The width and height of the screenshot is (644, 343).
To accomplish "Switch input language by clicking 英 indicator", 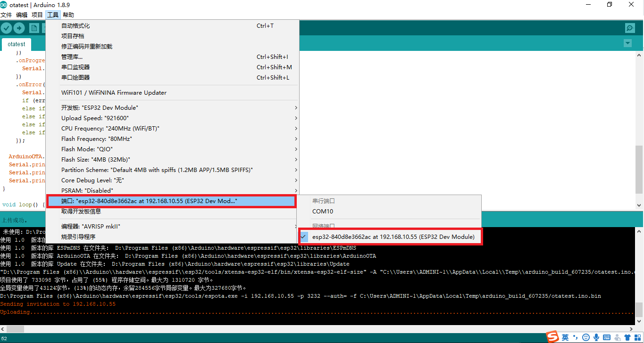I will click(x=565, y=337).
